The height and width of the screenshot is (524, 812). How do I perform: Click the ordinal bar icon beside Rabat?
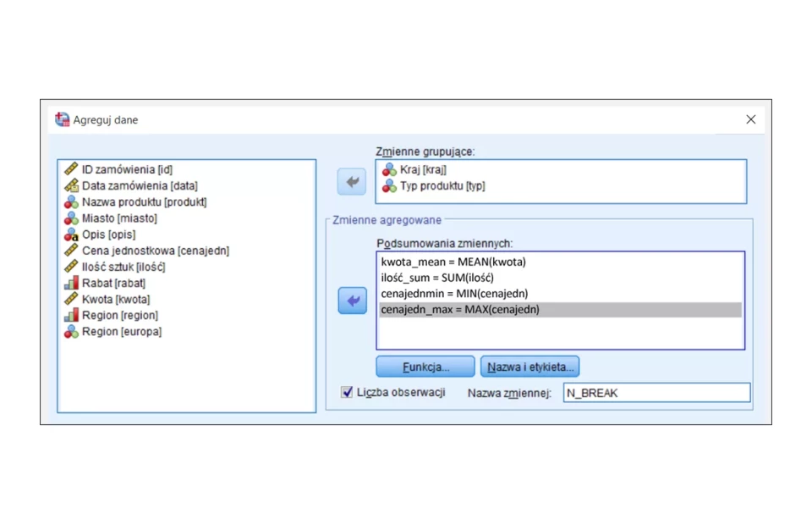pos(71,283)
